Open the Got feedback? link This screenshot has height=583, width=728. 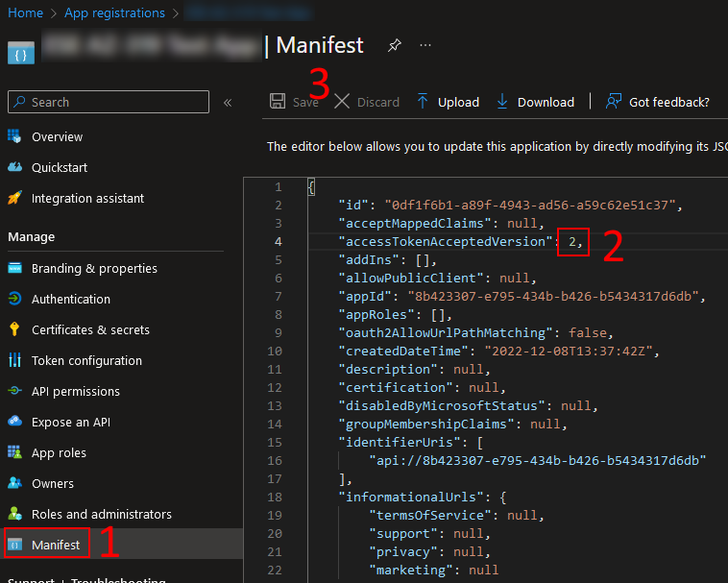658,102
